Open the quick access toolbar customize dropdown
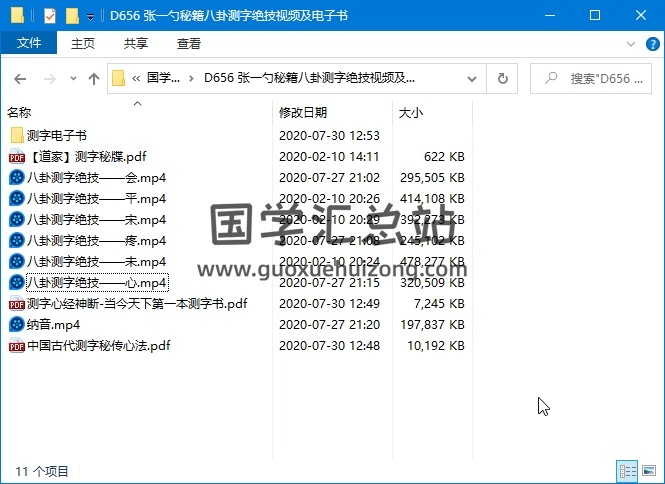The height and width of the screenshot is (484, 665). 90,17
